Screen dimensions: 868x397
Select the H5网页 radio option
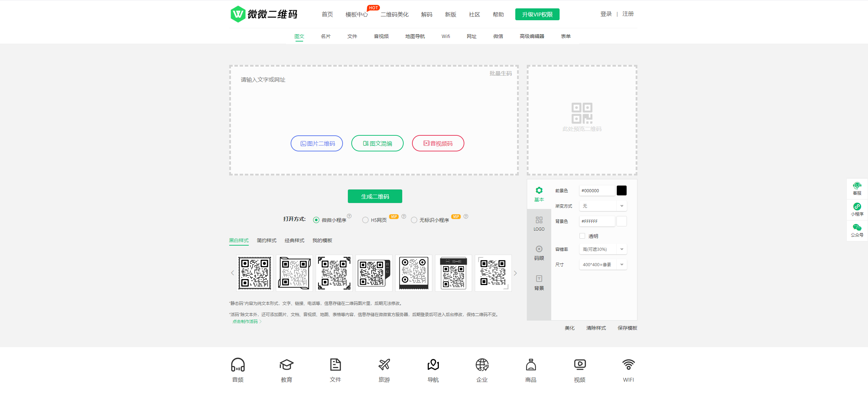click(365, 220)
